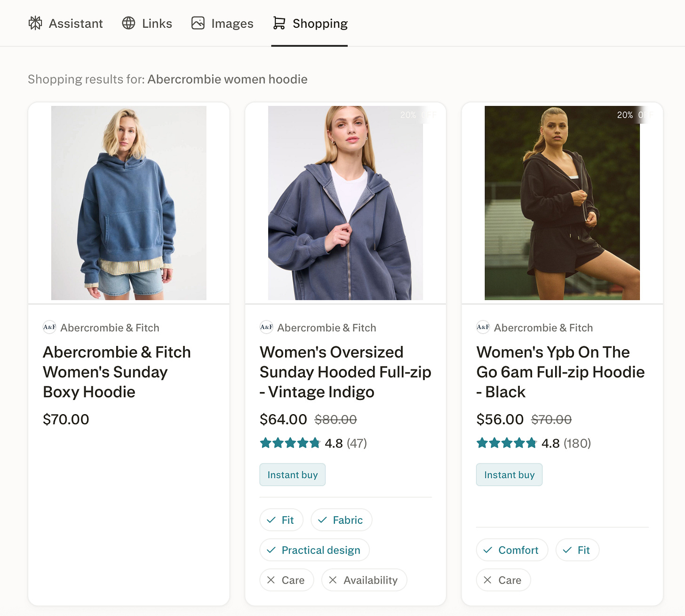Open Women's Oversized Sunday Hooded Full-zip title
The width and height of the screenshot is (685, 616).
(x=345, y=372)
